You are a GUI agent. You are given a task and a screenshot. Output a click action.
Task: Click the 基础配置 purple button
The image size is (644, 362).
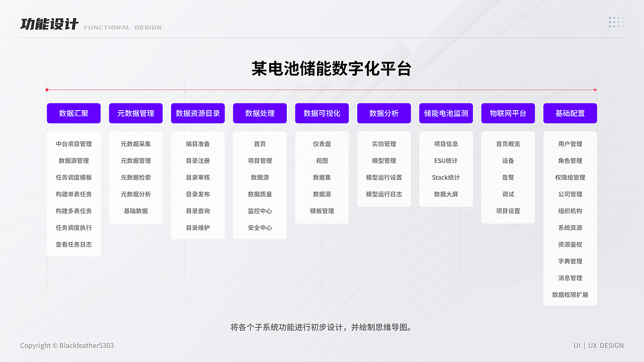click(570, 113)
